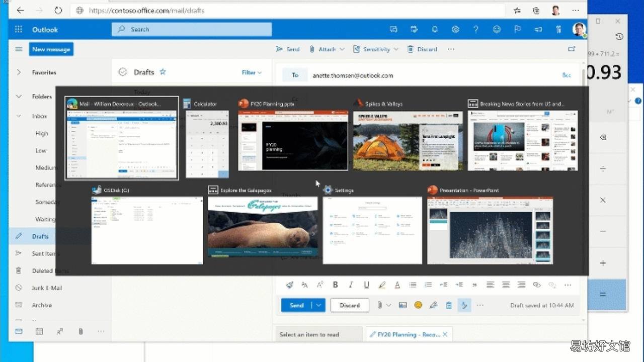Toggle the navigation pane hamburger button
The image size is (644, 362).
pos(19,49)
